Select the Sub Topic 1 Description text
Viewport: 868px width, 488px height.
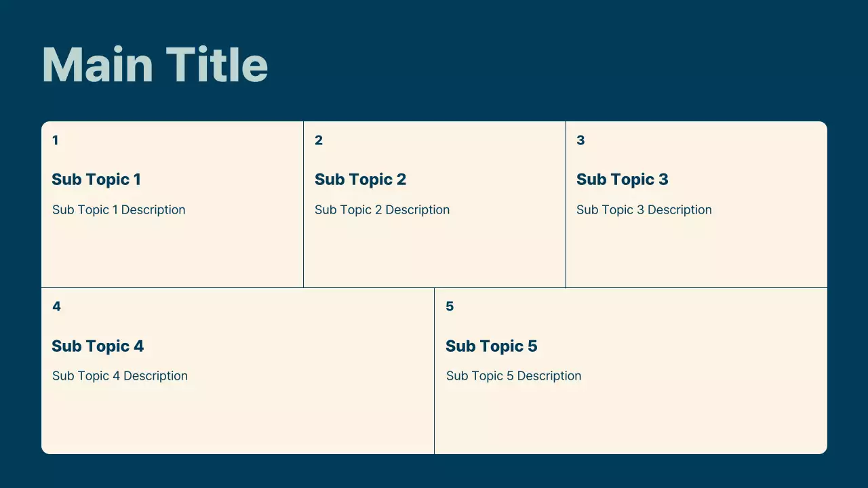tap(119, 210)
